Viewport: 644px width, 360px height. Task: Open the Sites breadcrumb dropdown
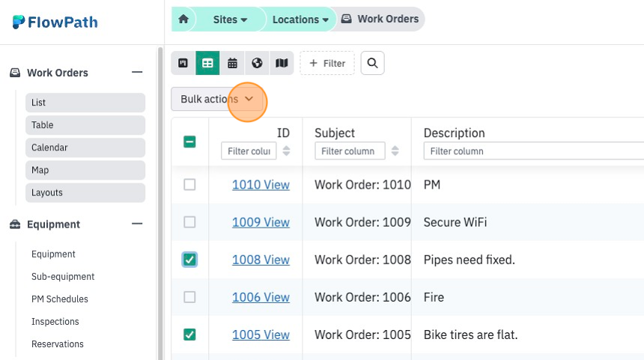pyautogui.click(x=230, y=19)
